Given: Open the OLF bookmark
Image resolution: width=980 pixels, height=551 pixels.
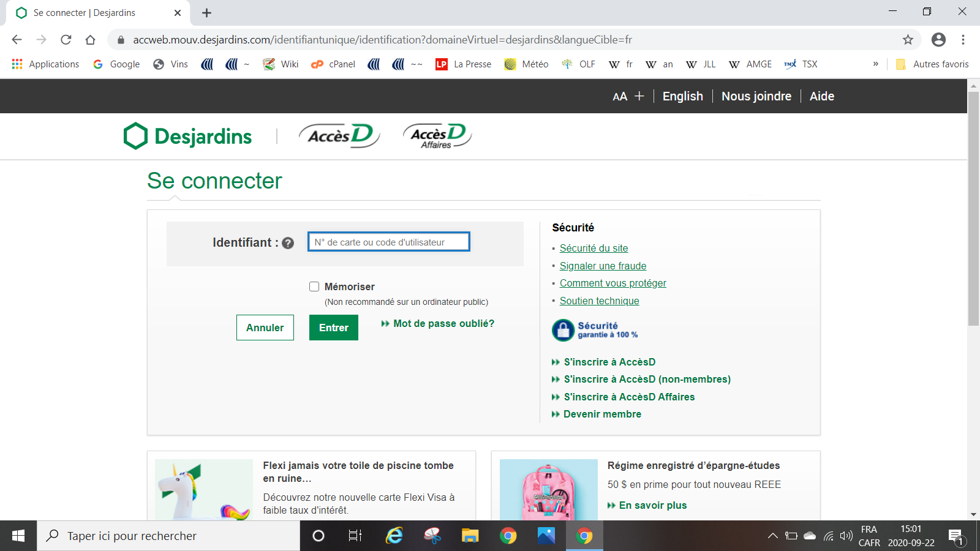Looking at the screenshot, I should pos(578,64).
